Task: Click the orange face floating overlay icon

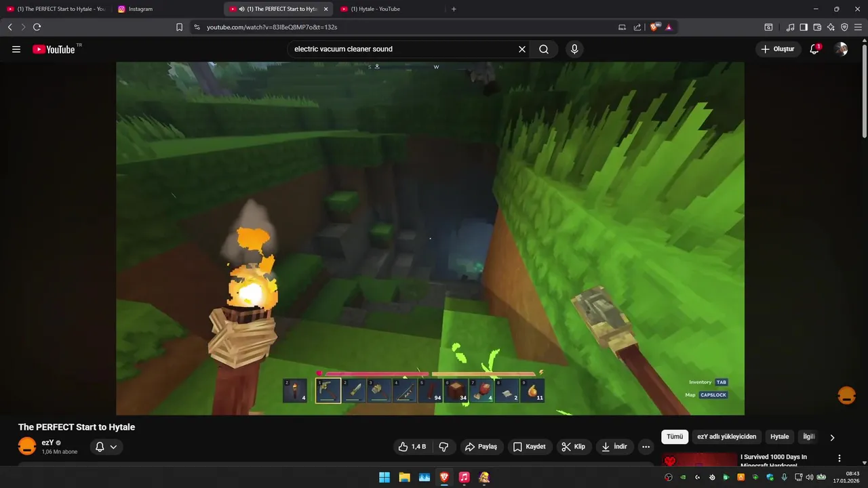Action: point(846,396)
